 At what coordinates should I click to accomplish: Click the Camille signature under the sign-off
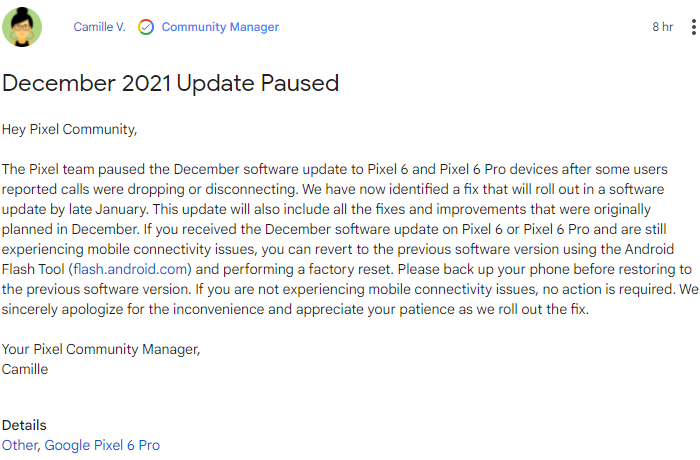tap(25, 368)
